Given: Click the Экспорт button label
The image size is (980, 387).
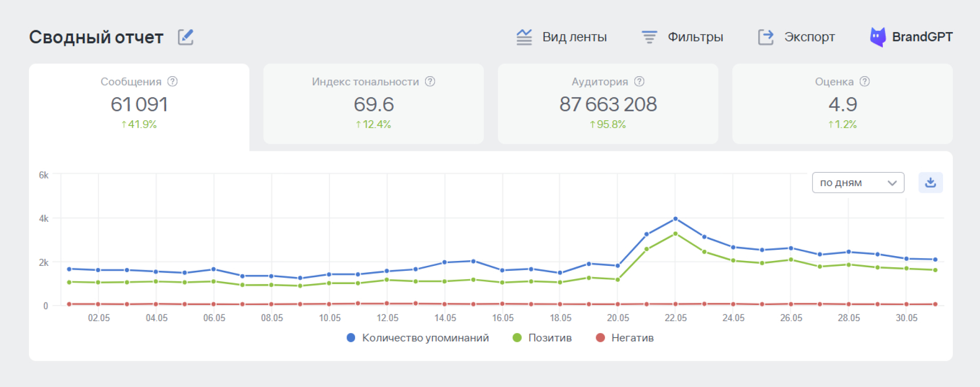Looking at the screenshot, I should click(x=809, y=37).
